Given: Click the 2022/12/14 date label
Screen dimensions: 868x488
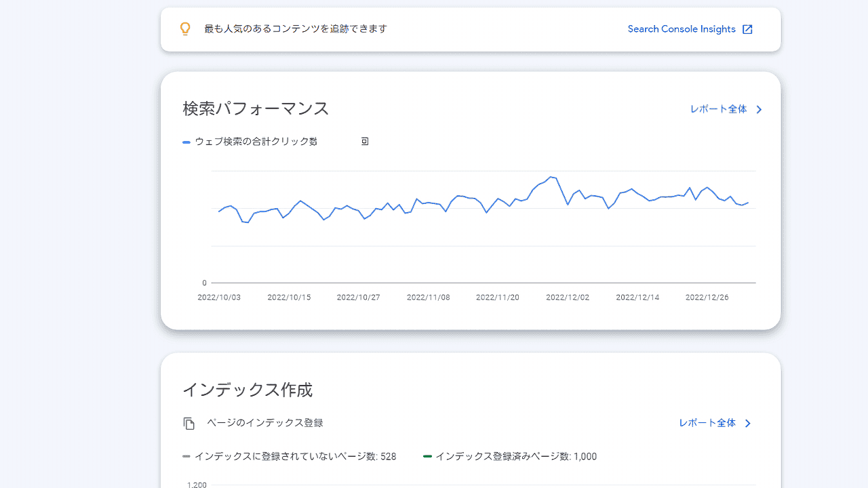Looking at the screenshot, I should click(x=637, y=298).
